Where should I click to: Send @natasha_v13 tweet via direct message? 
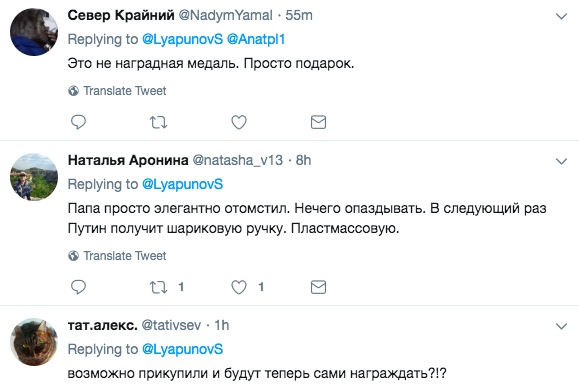pos(318,287)
